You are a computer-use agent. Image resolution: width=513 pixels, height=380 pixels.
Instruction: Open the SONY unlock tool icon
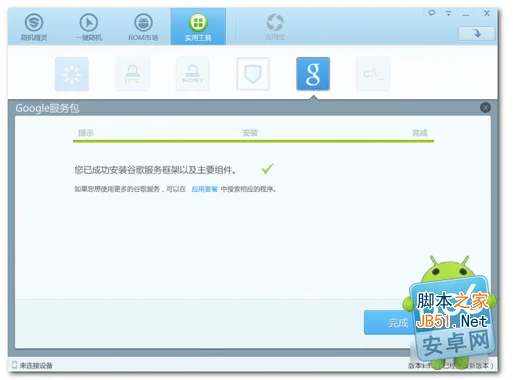193,74
